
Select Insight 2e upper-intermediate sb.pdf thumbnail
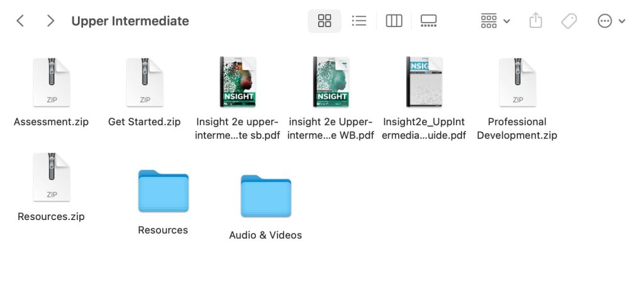[x=238, y=82]
